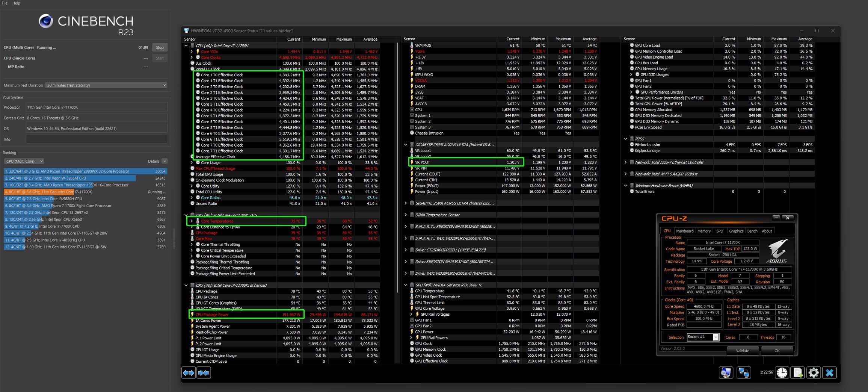Click GIGABYTE Z590I AORUS ULTRA chip icon
This screenshot has width=868, height=392.
tap(412, 145)
